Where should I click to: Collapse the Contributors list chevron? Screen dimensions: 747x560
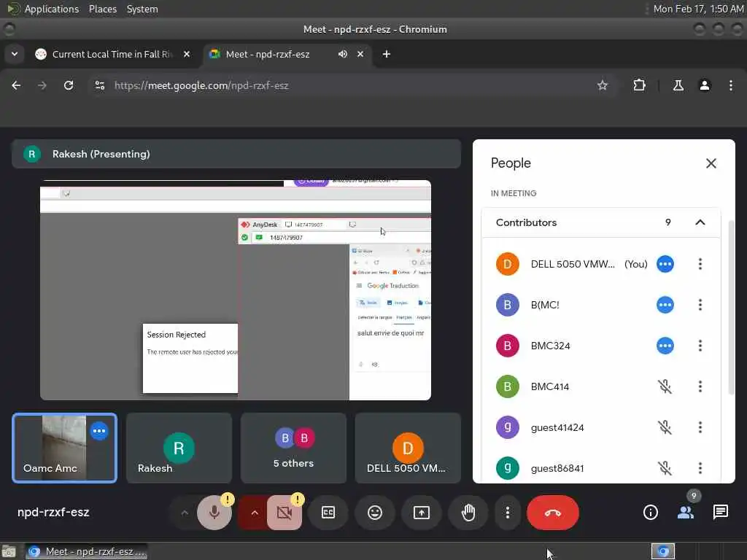700,222
